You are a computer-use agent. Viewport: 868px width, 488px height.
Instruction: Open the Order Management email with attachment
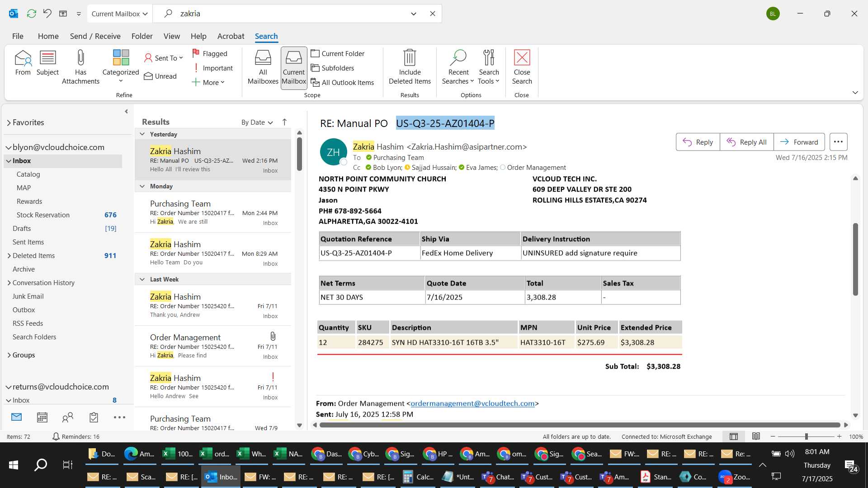click(x=213, y=346)
